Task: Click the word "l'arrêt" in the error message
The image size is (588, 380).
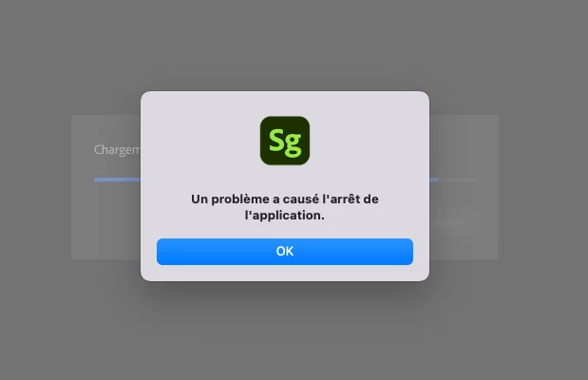Action: coord(338,199)
